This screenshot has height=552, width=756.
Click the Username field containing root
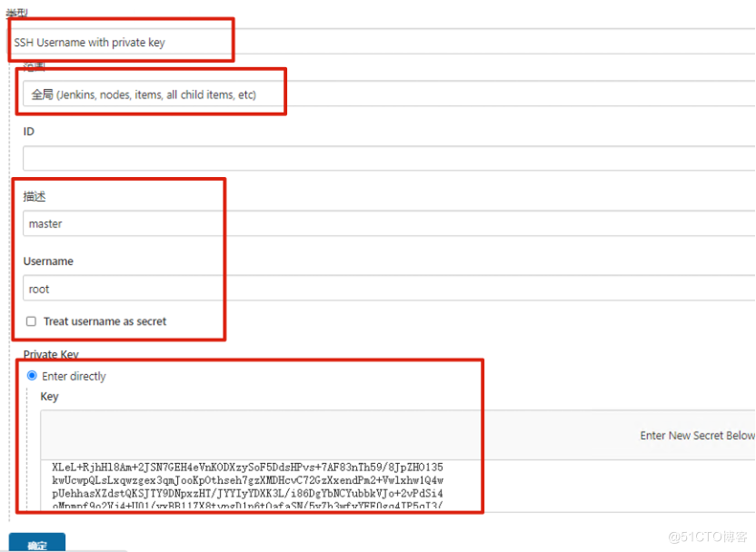point(389,289)
